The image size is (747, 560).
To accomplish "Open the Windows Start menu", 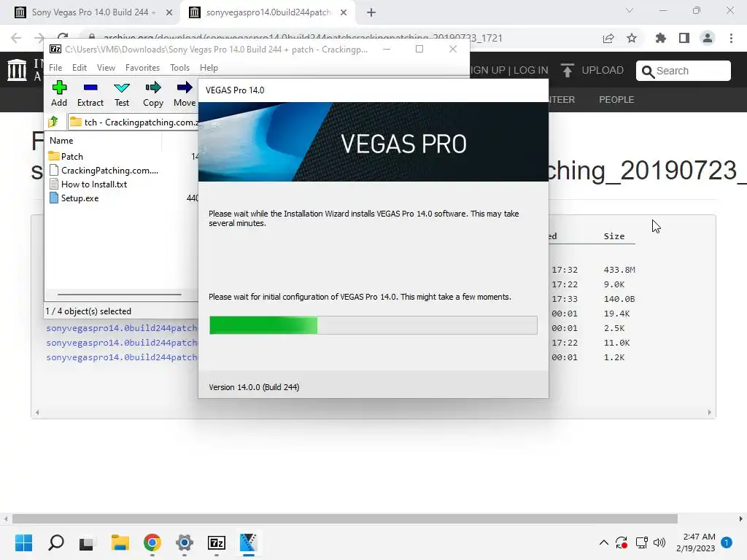I will pyautogui.click(x=24, y=542).
